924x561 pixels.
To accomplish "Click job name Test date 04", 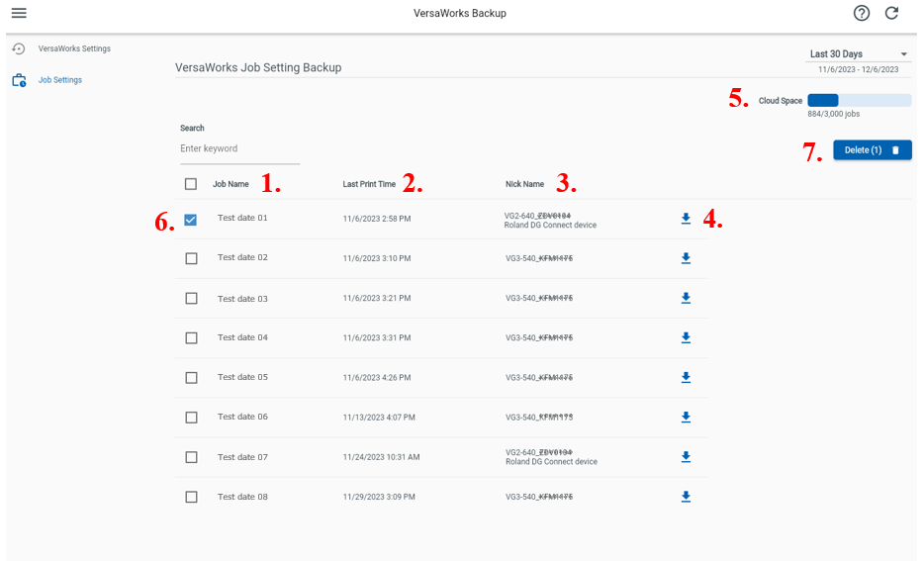I will [x=242, y=337].
